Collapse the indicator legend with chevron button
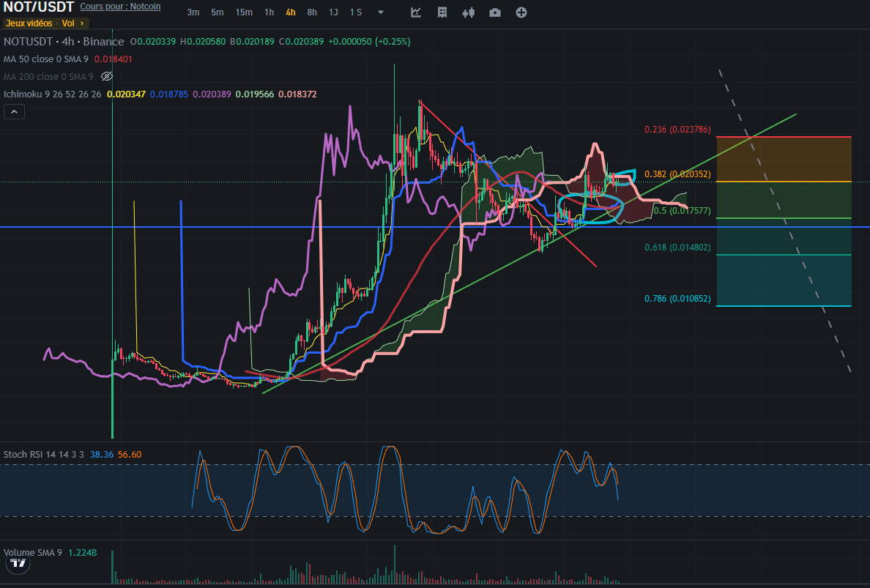Viewport: 870px width, 588px height. [15, 112]
